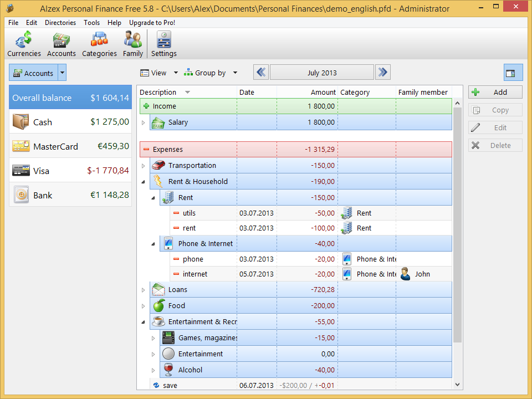
Task: Click the Salary money icon
Action: (158, 122)
